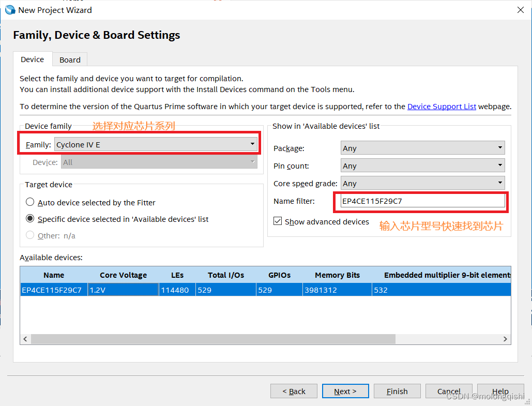Image resolution: width=532 pixels, height=406 pixels.
Task: Click the Total I/Os column header
Action: click(x=225, y=275)
